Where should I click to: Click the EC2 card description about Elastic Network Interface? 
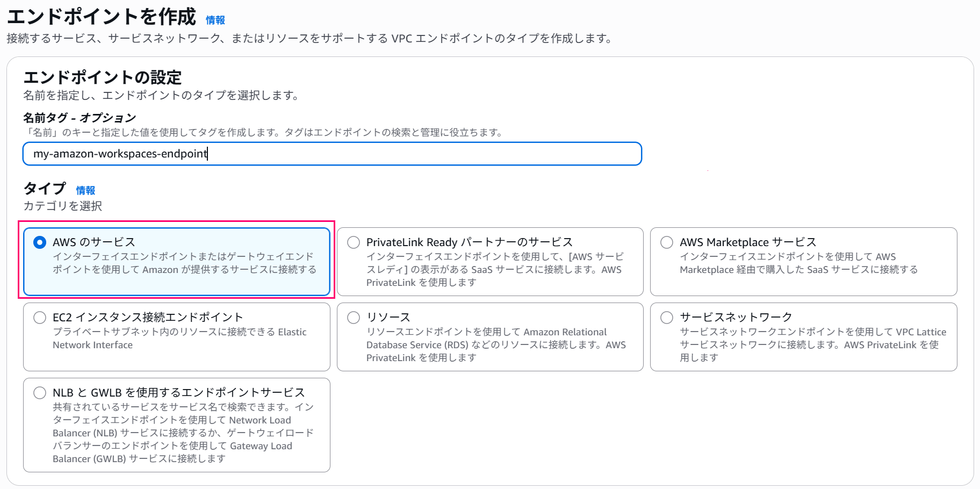pyautogui.click(x=179, y=339)
